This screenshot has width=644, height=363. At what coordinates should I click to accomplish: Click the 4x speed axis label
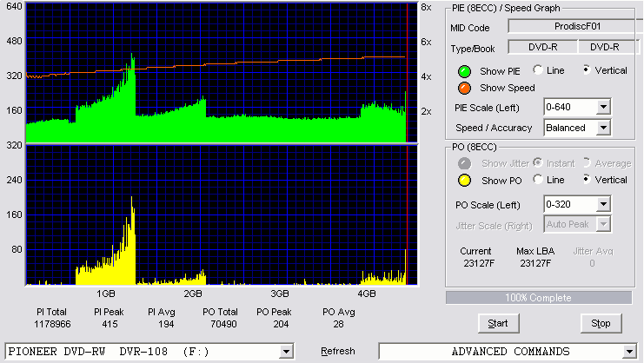click(427, 76)
